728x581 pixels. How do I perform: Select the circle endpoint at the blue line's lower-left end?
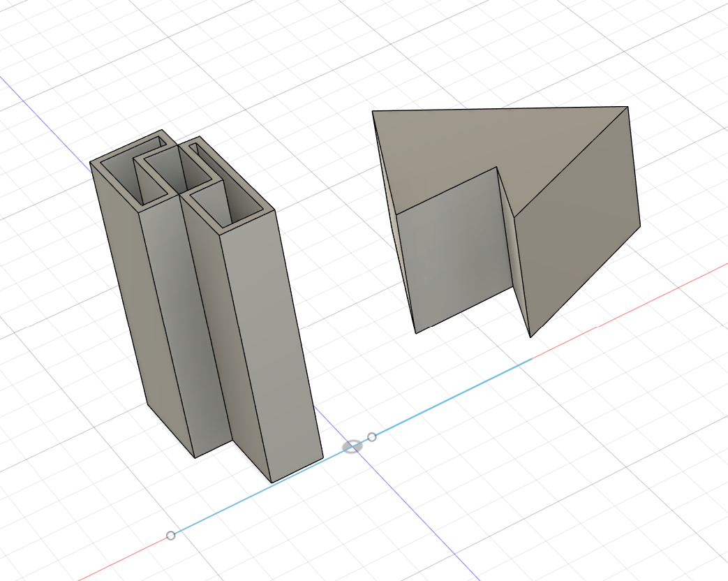(x=170, y=536)
